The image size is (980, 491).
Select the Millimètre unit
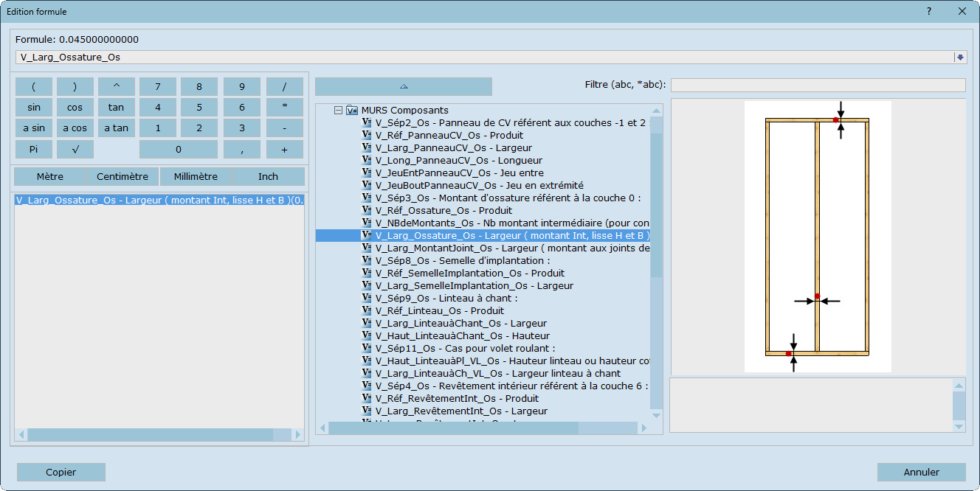tap(196, 177)
